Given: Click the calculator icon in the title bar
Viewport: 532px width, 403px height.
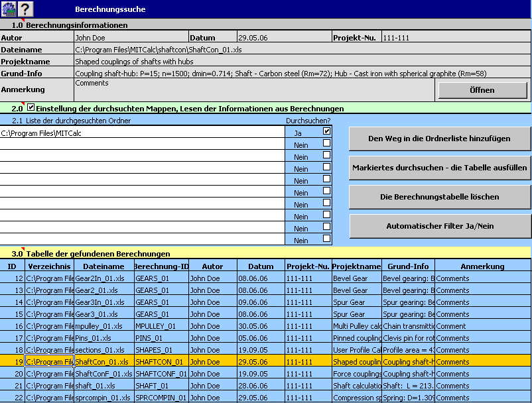Looking at the screenshot, I should (9, 9).
